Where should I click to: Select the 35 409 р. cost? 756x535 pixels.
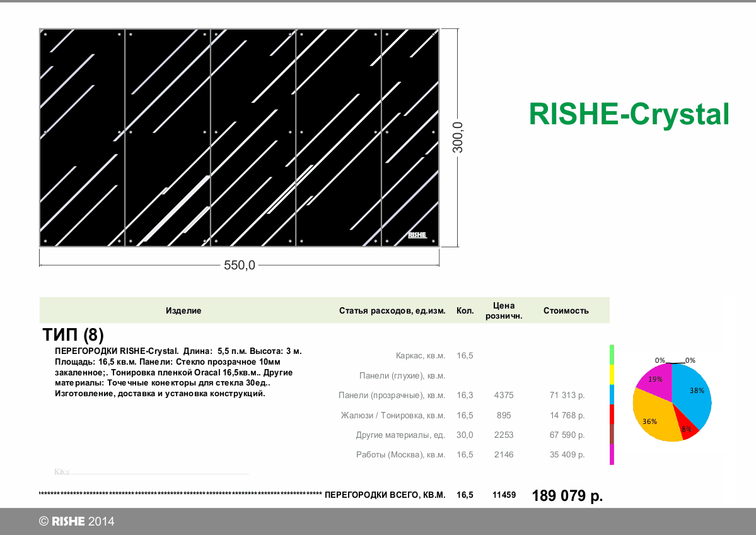pyautogui.click(x=567, y=455)
